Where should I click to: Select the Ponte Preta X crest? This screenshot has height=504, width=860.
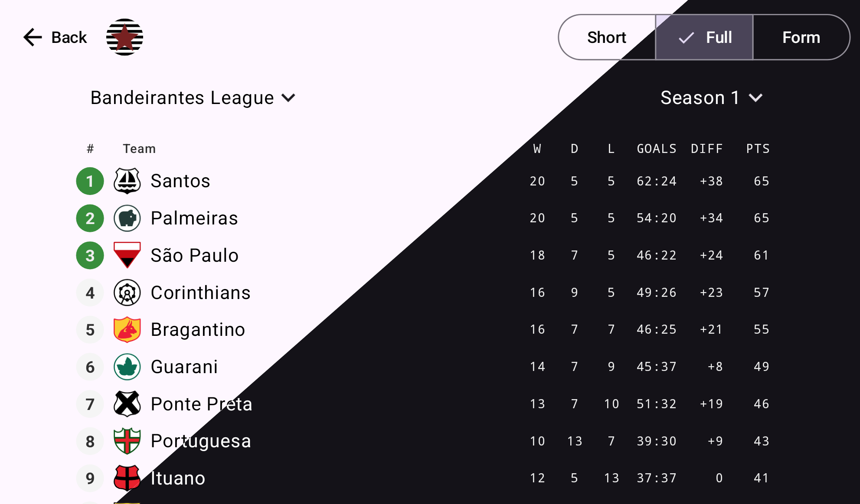[x=127, y=404]
